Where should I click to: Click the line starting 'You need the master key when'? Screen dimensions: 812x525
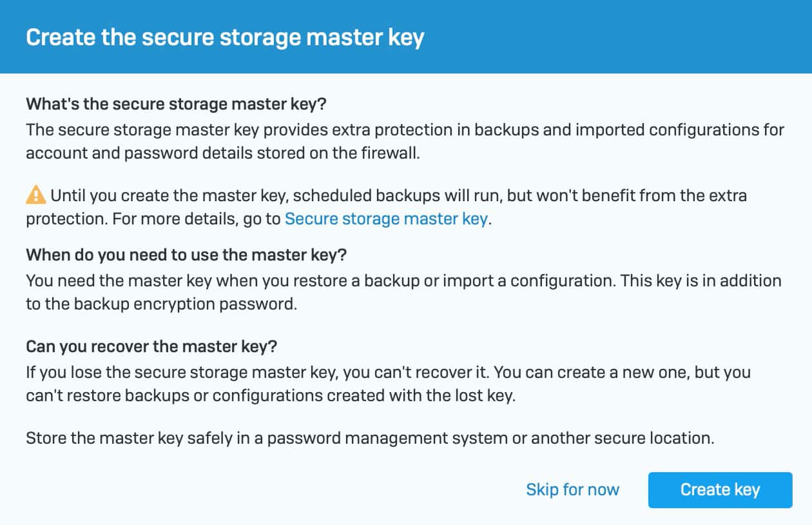(x=403, y=281)
